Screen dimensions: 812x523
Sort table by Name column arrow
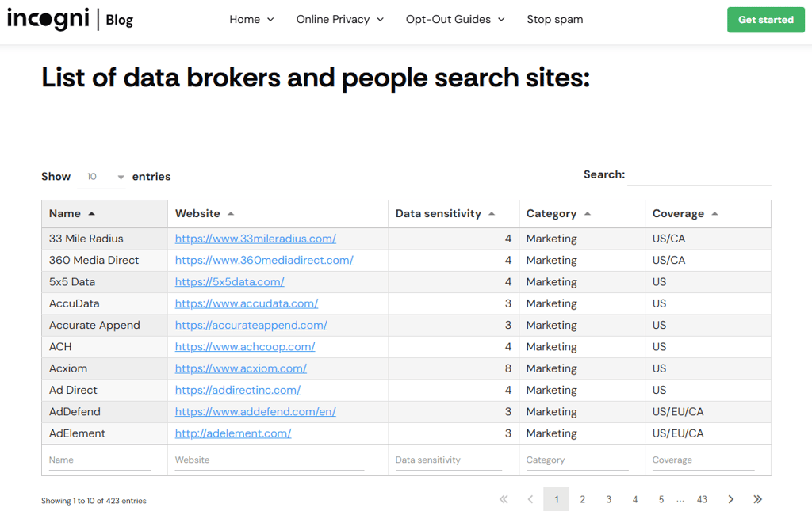click(x=92, y=214)
